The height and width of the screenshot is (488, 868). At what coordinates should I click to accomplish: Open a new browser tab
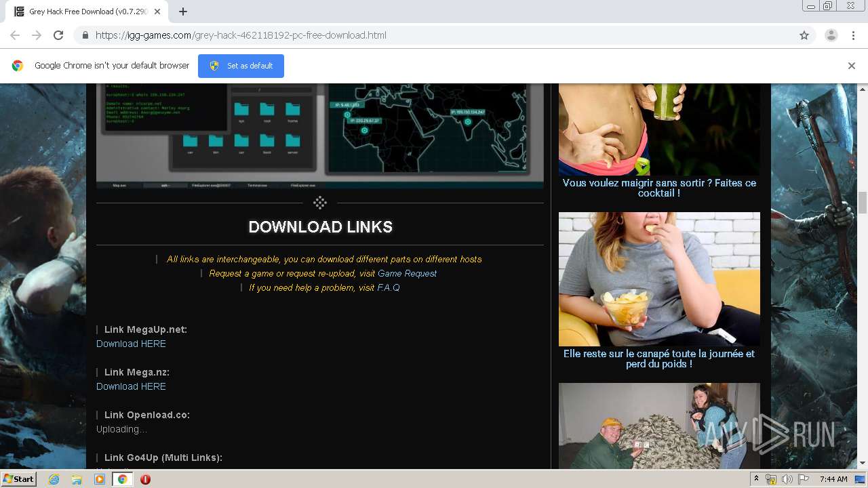183,12
